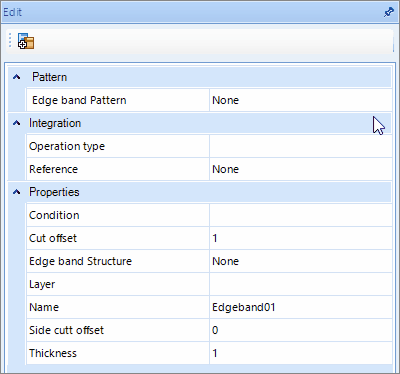Select the Condition property label

pyautogui.click(x=54, y=215)
